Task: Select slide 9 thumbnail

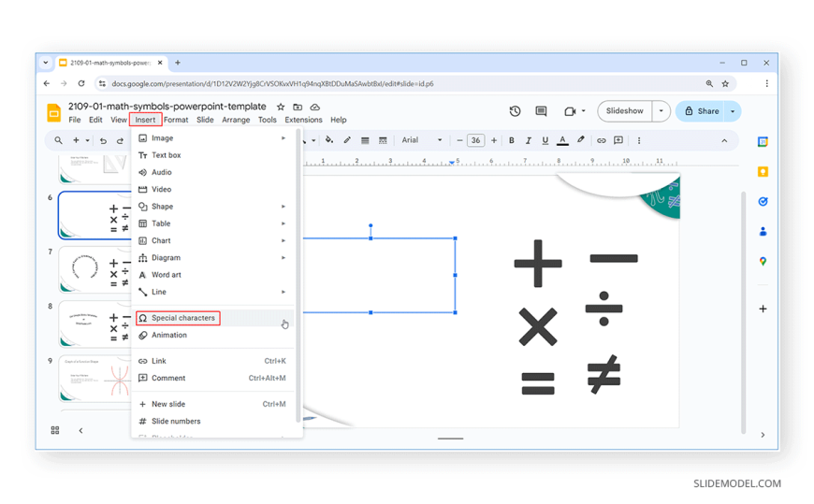Action: point(94,379)
